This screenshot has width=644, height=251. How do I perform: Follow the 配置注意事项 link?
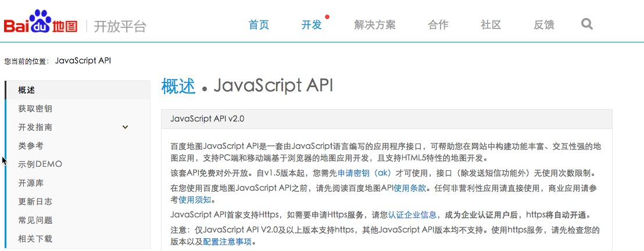[227, 242]
